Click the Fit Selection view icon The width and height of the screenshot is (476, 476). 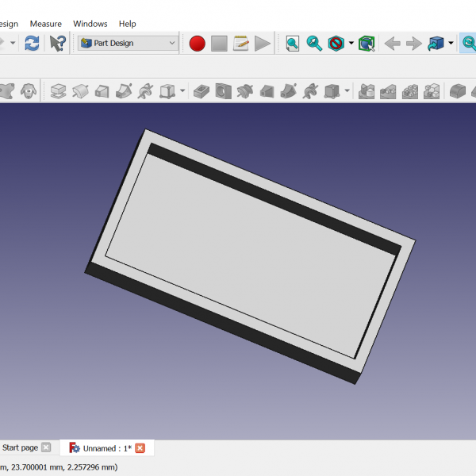315,44
